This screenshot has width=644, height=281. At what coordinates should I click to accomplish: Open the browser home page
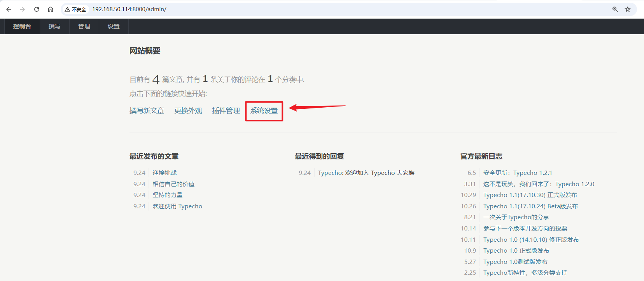coord(51,9)
